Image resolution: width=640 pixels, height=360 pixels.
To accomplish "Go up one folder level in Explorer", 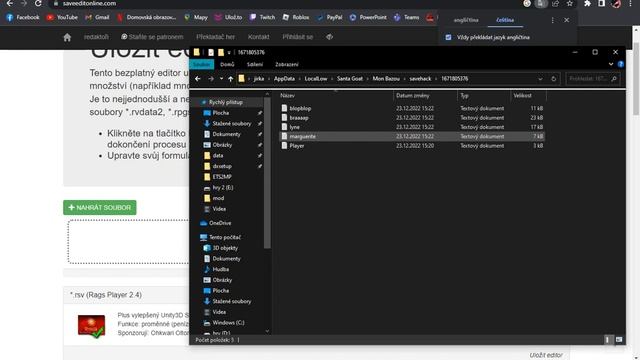I will (x=231, y=79).
